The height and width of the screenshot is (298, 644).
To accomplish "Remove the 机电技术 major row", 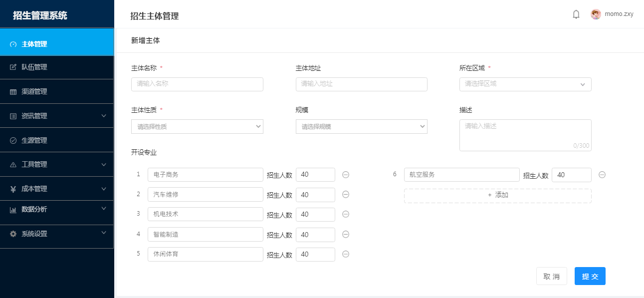I will [346, 214].
